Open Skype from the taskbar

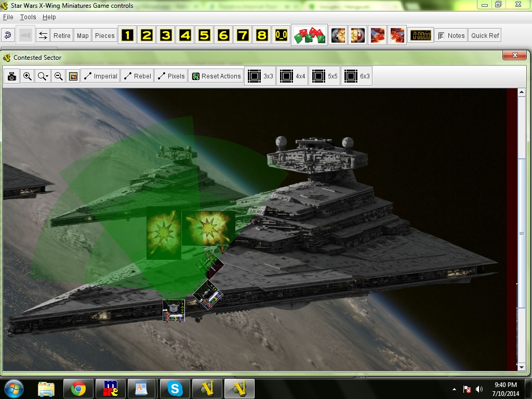175,388
